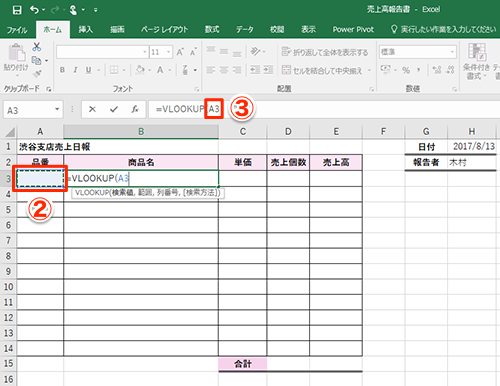Open the number format dropdown
This screenshot has width=500, height=386.
452,52
